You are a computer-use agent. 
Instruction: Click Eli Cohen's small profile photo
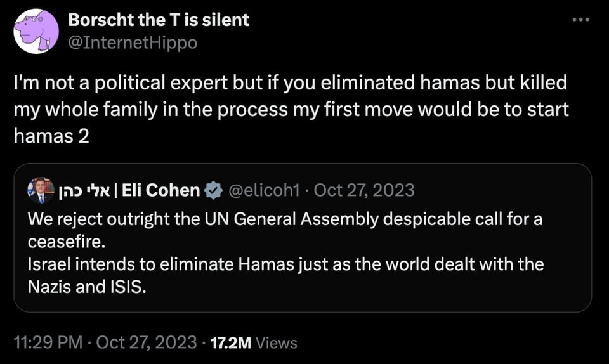41,190
